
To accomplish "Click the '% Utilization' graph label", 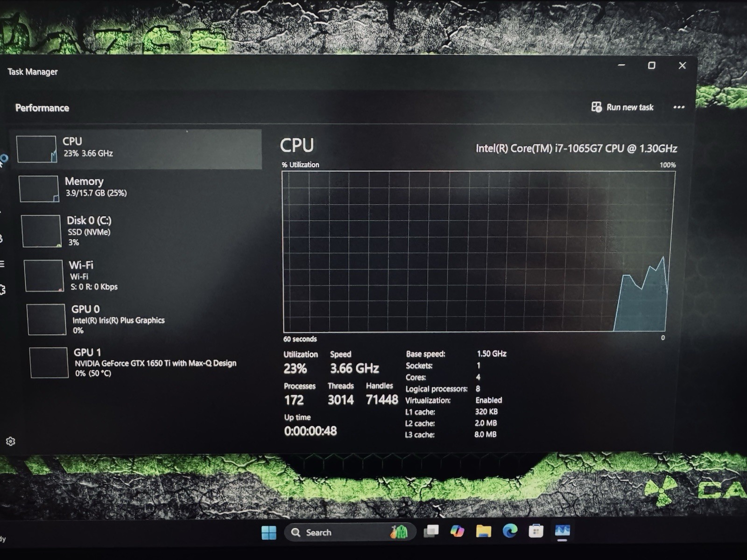I will [300, 165].
